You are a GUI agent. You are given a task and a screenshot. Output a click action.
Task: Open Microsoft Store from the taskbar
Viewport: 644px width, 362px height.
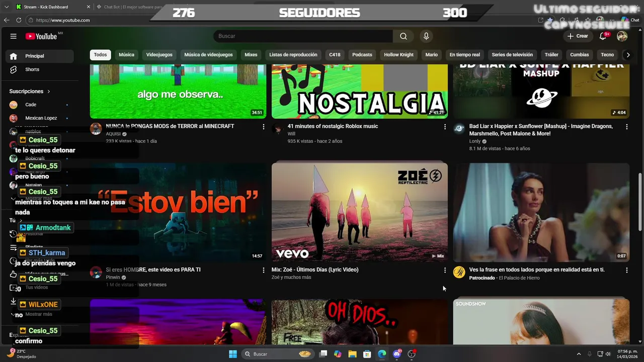pos(367,354)
